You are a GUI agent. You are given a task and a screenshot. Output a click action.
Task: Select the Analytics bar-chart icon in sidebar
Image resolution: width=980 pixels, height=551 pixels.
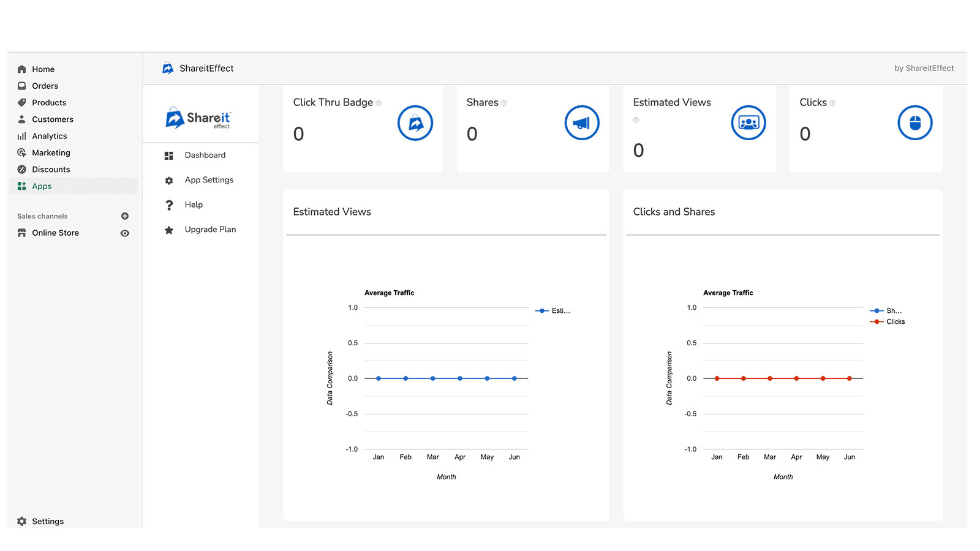[21, 136]
